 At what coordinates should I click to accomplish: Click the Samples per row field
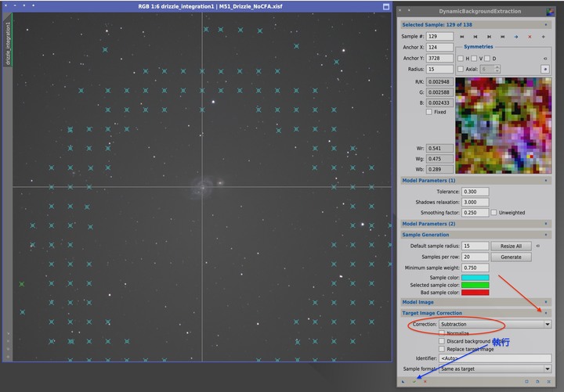tap(475, 257)
